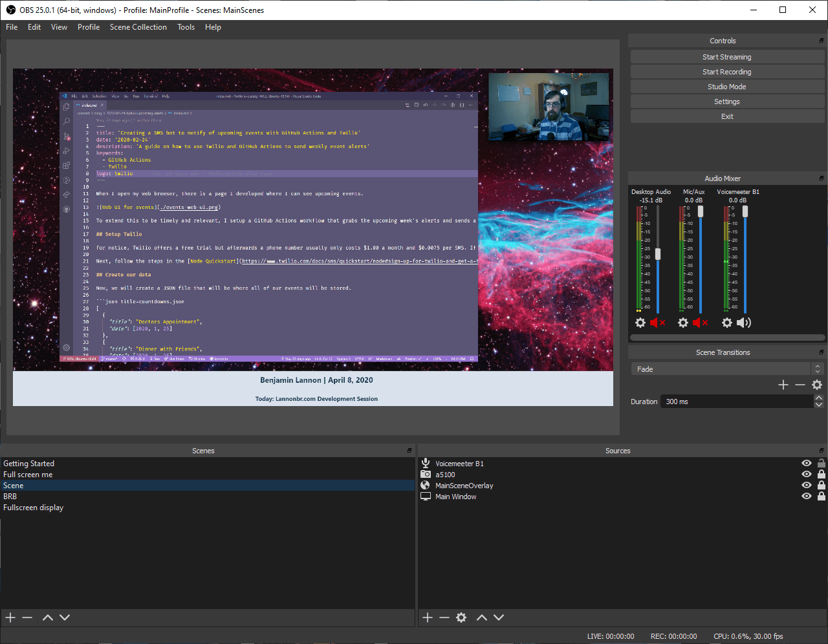This screenshot has height=644, width=828.
Task: Open the Edit menu
Action: [x=34, y=27]
